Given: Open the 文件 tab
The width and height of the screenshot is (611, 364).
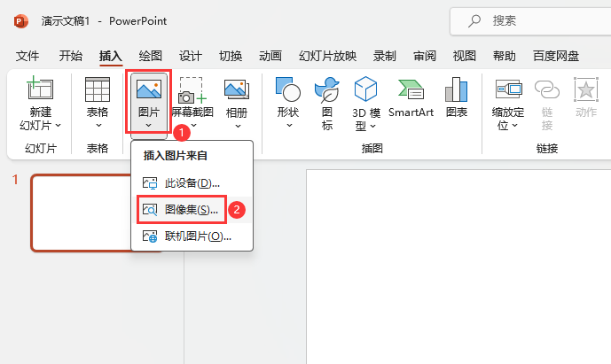Looking at the screenshot, I should pos(27,56).
